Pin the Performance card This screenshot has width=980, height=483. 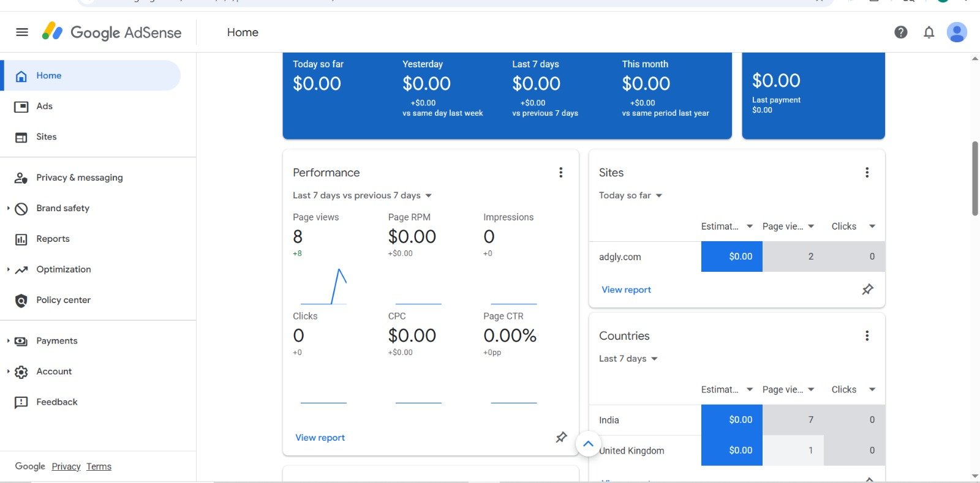click(x=561, y=437)
